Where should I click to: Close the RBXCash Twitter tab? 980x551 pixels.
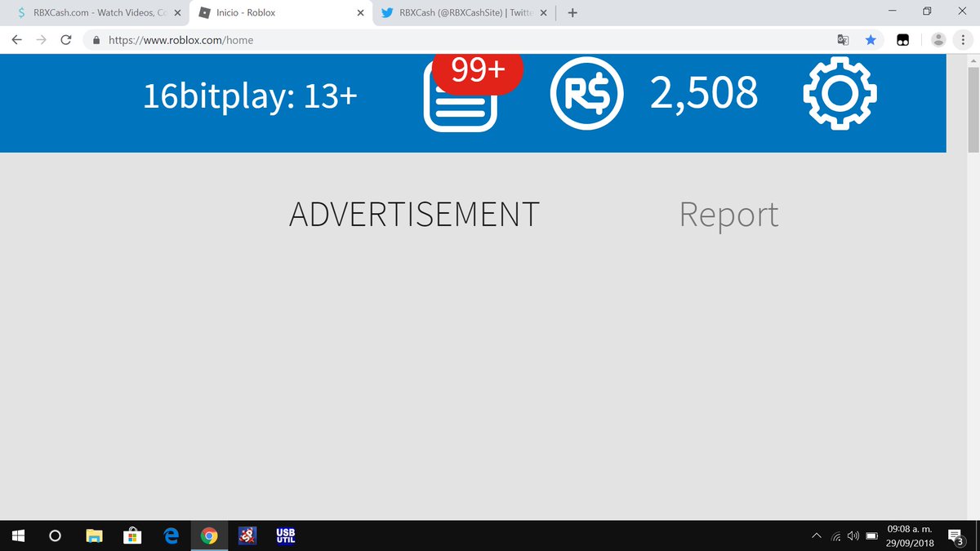pos(543,13)
